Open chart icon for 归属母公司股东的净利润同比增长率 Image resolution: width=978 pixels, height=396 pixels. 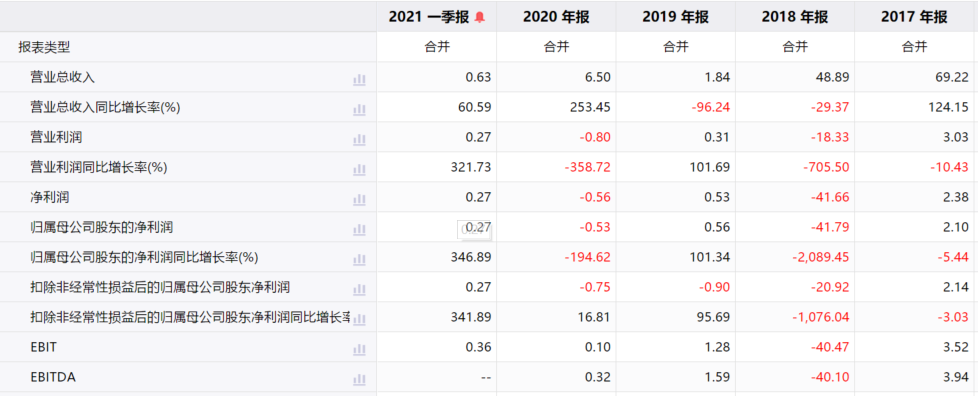(359, 259)
